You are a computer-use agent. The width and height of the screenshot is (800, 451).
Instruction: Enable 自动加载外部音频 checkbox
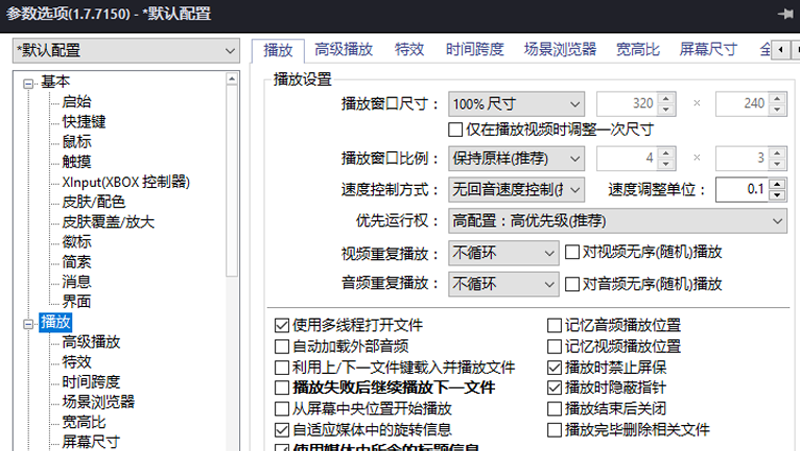282,346
